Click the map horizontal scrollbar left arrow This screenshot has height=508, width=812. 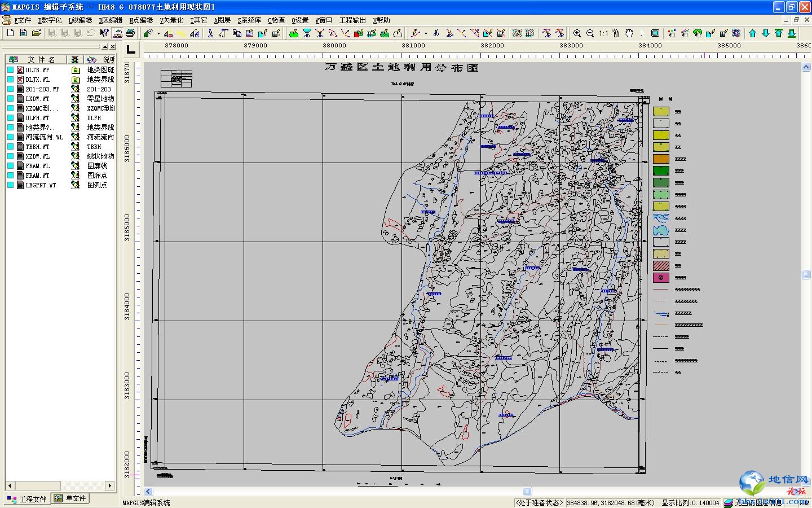pyautogui.click(x=149, y=492)
